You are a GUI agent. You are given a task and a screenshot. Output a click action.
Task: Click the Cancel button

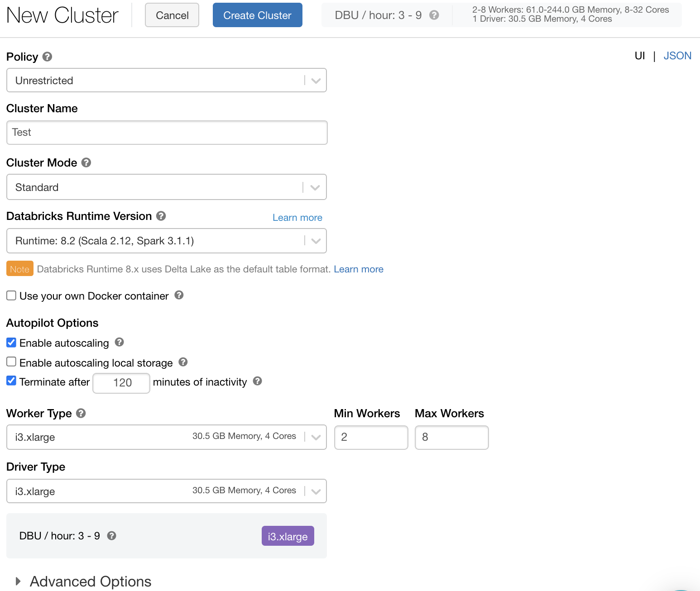pyautogui.click(x=172, y=15)
